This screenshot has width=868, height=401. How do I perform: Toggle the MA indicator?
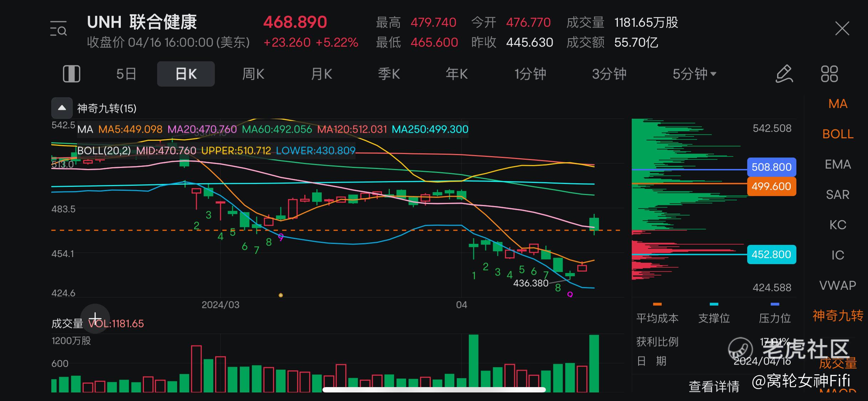point(838,104)
